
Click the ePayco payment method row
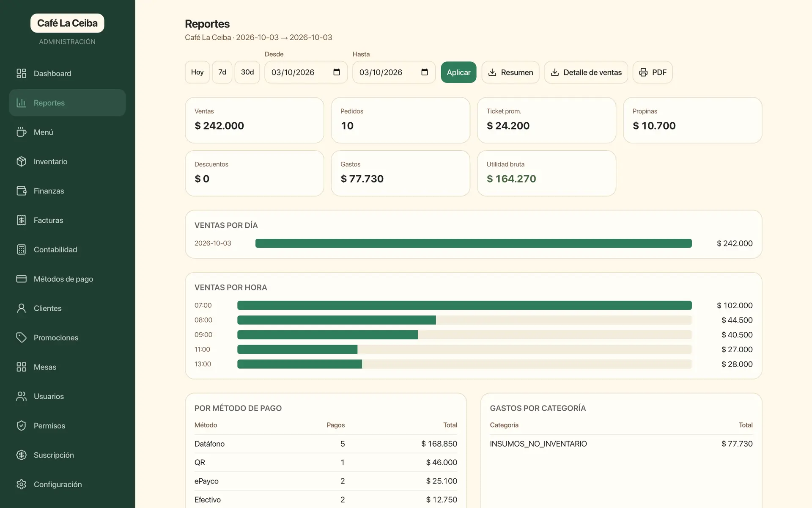tap(326, 481)
